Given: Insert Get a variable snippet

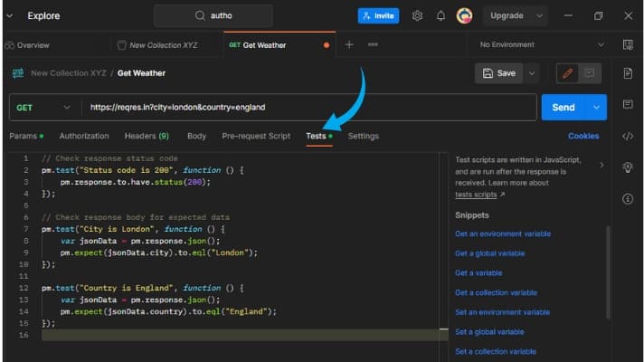Looking at the screenshot, I should 478,272.
